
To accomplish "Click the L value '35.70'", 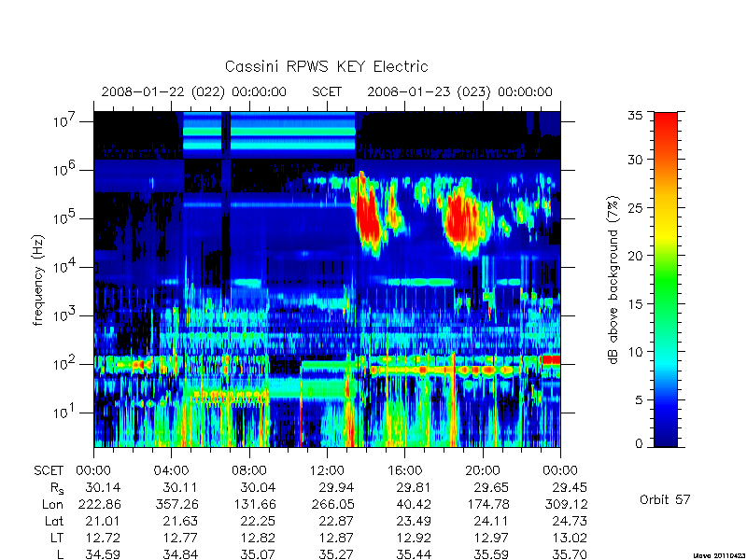I will pos(570,554).
